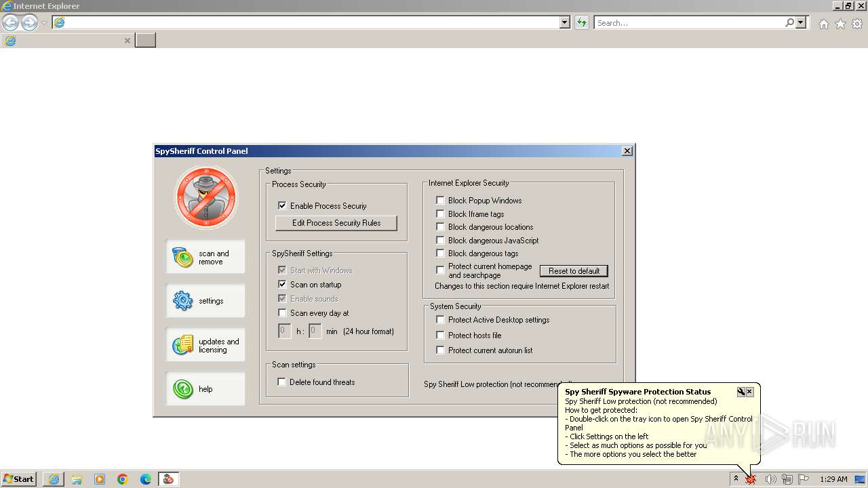This screenshot has height=488, width=868.
Task: Click the search magnifier icon
Action: click(789, 23)
